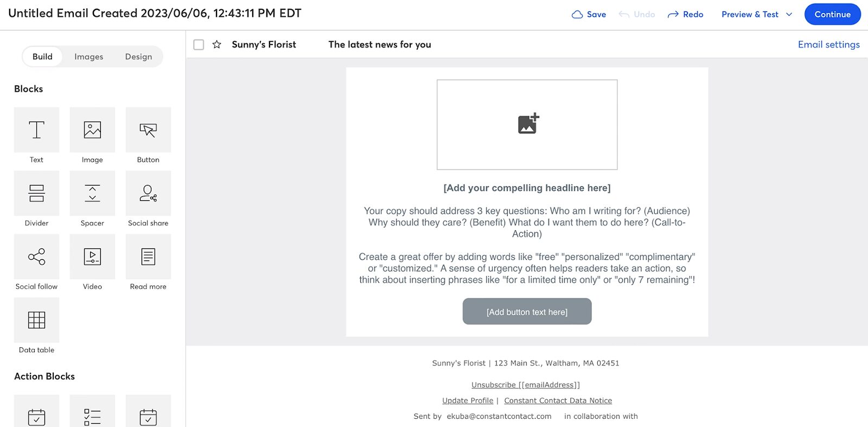The height and width of the screenshot is (427, 868).
Task: Select the Video block icon
Action: coord(92,257)
